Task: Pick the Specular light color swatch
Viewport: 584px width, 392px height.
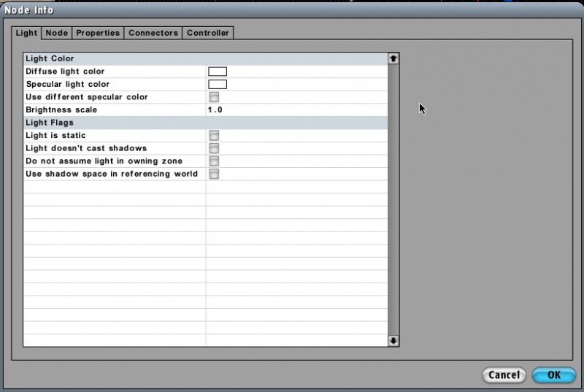Action: (218, 85)
